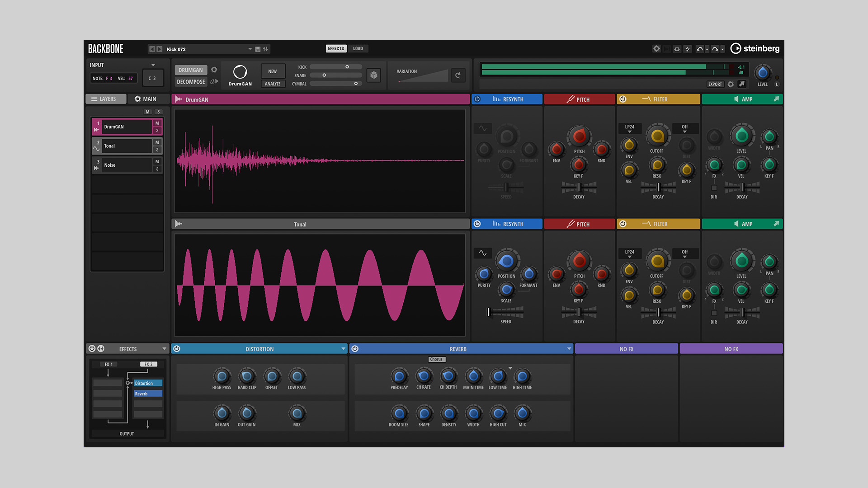Adjust the Snare slider in DrumGAN
The height and width of the screenshot is (488, 868).
(335, 75)
